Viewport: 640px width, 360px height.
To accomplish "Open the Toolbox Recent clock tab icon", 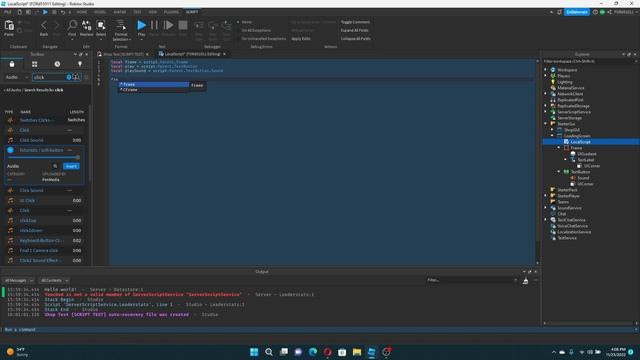I will pyautogui.click(x=57, y=64).
